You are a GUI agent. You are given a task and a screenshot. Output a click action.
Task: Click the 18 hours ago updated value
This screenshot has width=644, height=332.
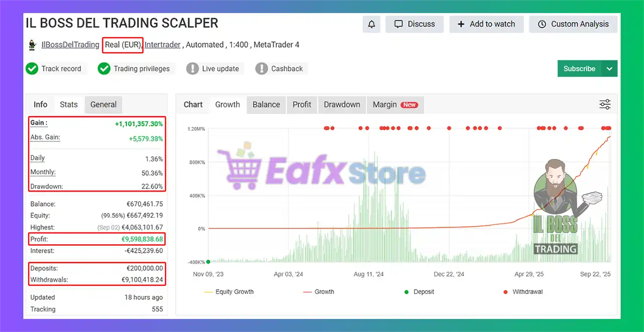point(144,297)
